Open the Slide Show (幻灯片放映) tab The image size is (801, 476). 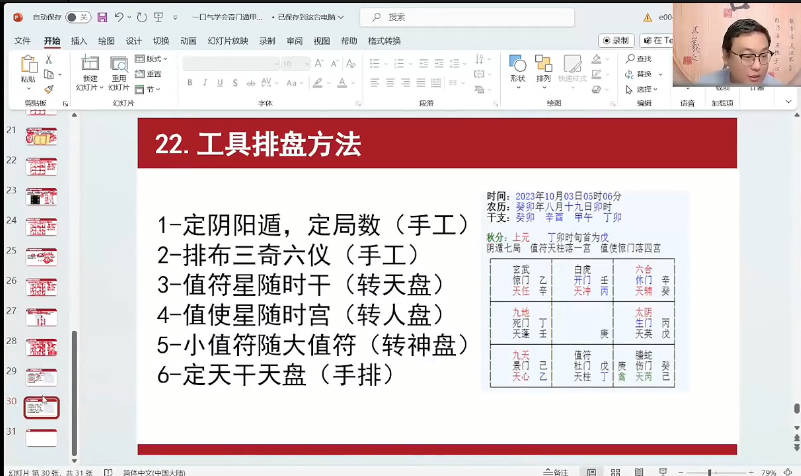227,41
